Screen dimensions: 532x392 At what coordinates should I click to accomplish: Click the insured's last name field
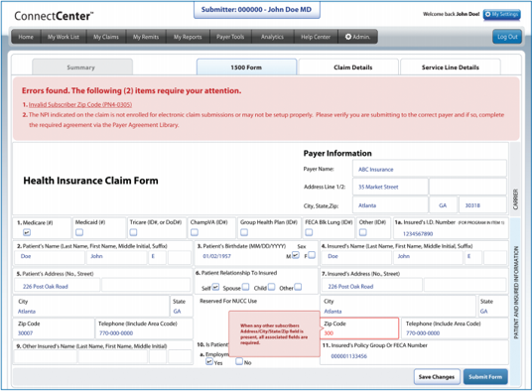(x=356, y=257)
